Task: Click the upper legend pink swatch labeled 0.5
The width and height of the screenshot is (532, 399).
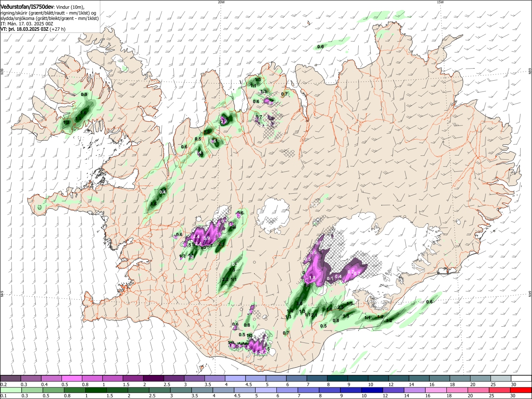Action: (71, 379)
